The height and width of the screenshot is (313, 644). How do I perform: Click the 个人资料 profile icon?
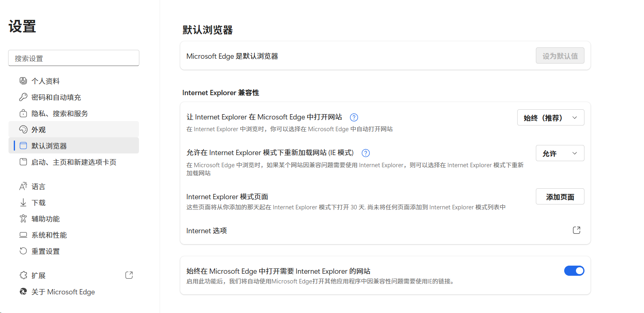pyautogui.click(x=23, y=81)
